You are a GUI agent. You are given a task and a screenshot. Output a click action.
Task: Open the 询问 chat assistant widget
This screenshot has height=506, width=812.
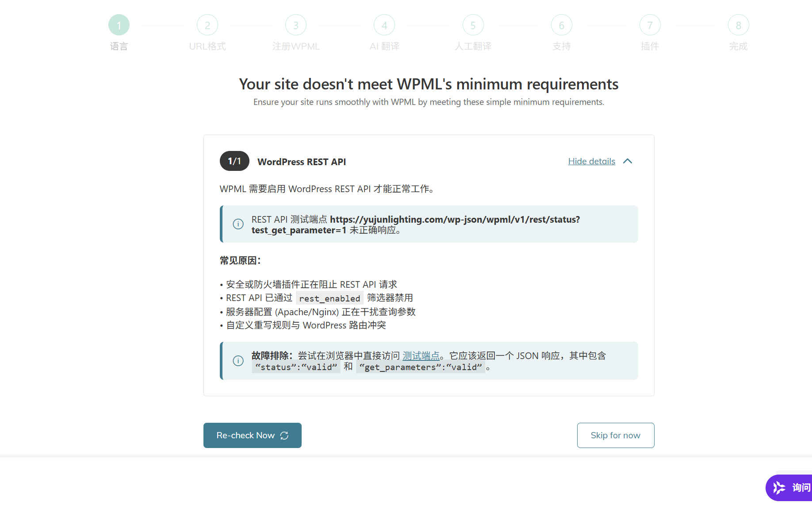point(789,488)
